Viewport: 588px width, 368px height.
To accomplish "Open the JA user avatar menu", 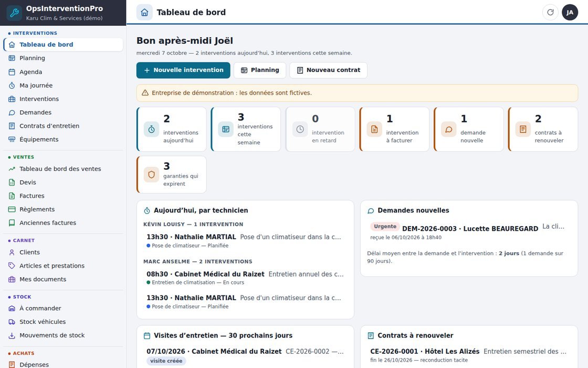I will [570, 13].
